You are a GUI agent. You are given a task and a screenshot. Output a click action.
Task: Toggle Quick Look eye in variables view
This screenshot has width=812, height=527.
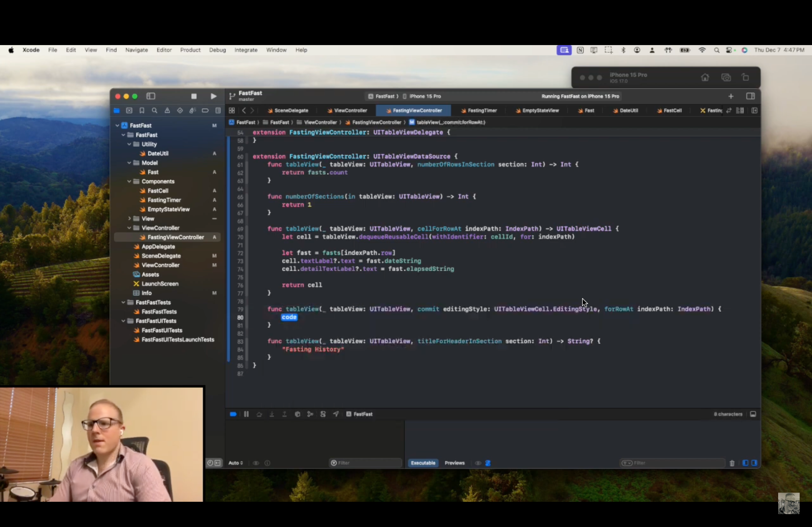256,463
